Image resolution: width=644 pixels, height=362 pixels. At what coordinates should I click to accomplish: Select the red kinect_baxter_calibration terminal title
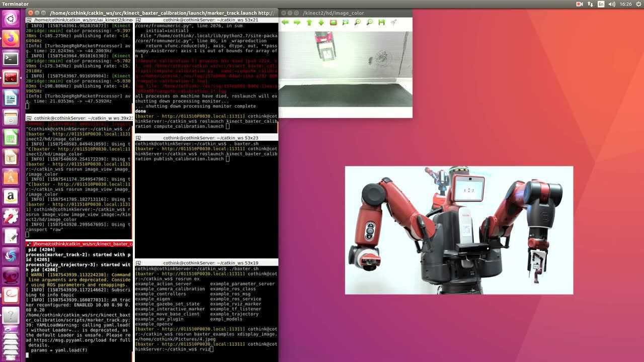(x=83, y=244)
